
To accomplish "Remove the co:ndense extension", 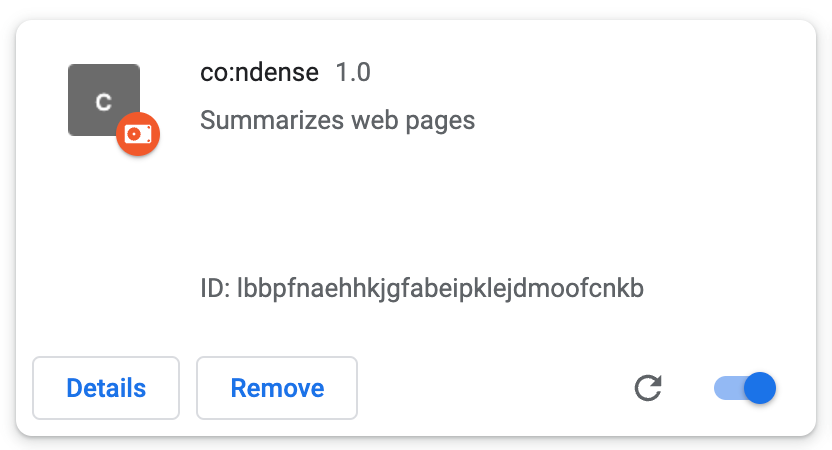I will [277, 388].
